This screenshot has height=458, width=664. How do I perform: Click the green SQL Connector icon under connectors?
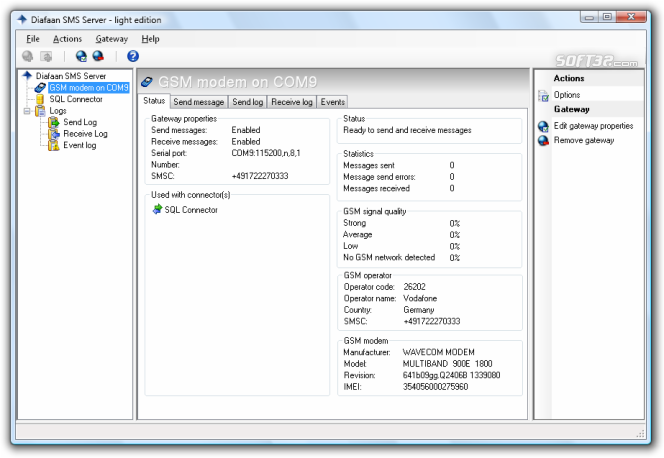point(157,209)
